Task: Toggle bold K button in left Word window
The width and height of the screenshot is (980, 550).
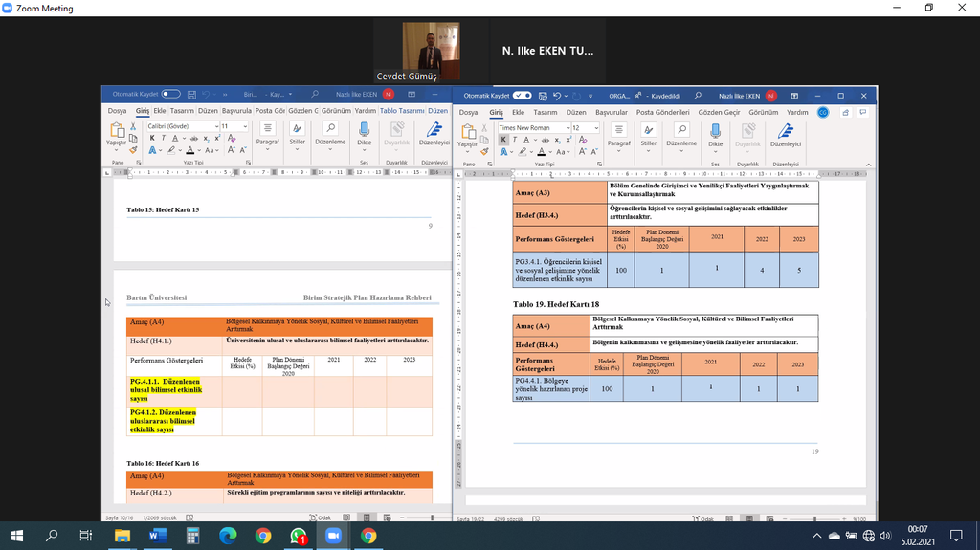Action: [152, 138]
